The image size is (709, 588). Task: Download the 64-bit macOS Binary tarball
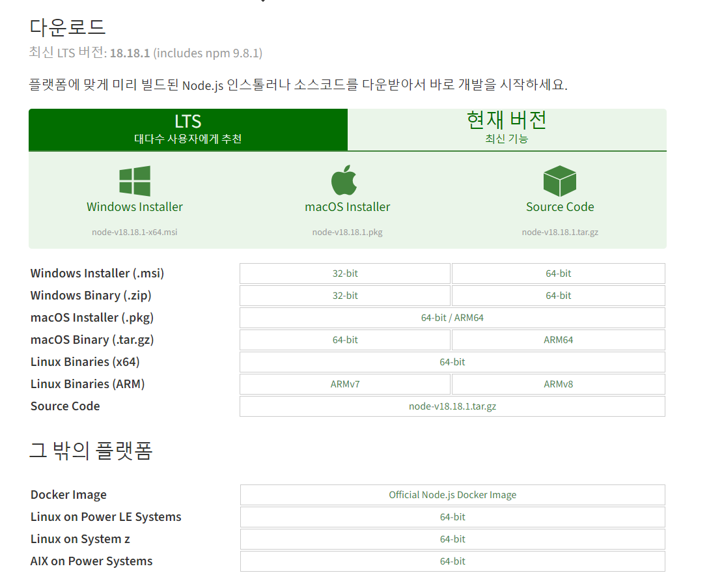pos(345,339)
